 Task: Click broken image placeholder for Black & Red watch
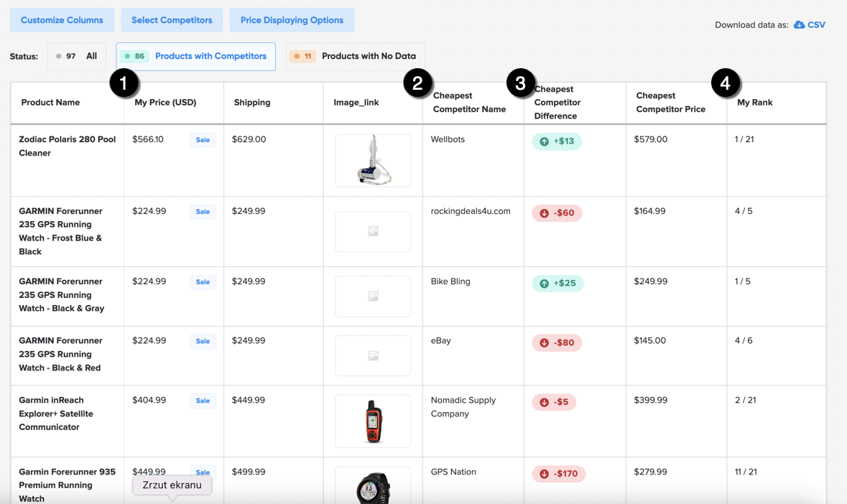(x=373, y=355)
